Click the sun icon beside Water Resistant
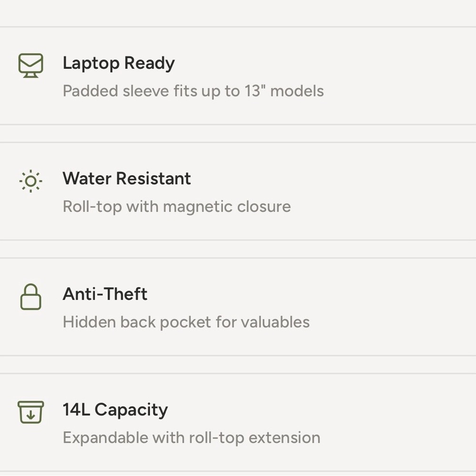The height and width of the screenshot is (476, 476). click(30, 181)
